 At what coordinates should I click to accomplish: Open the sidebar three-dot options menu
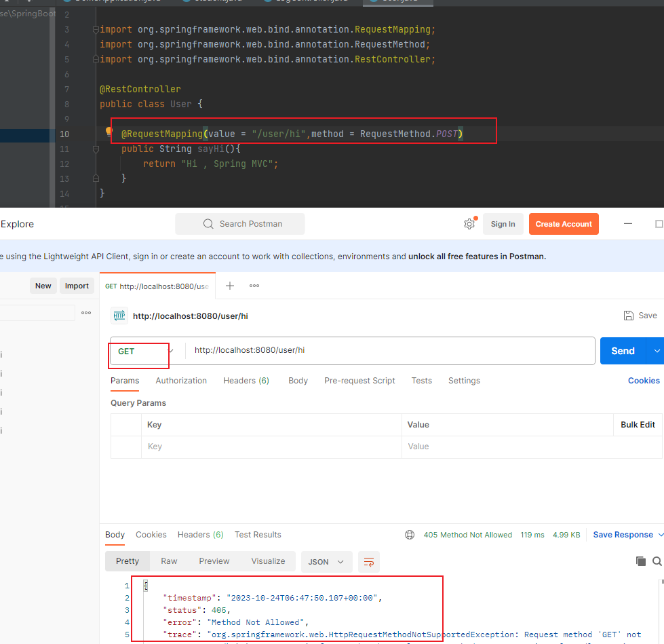click(x=86, y=313)
